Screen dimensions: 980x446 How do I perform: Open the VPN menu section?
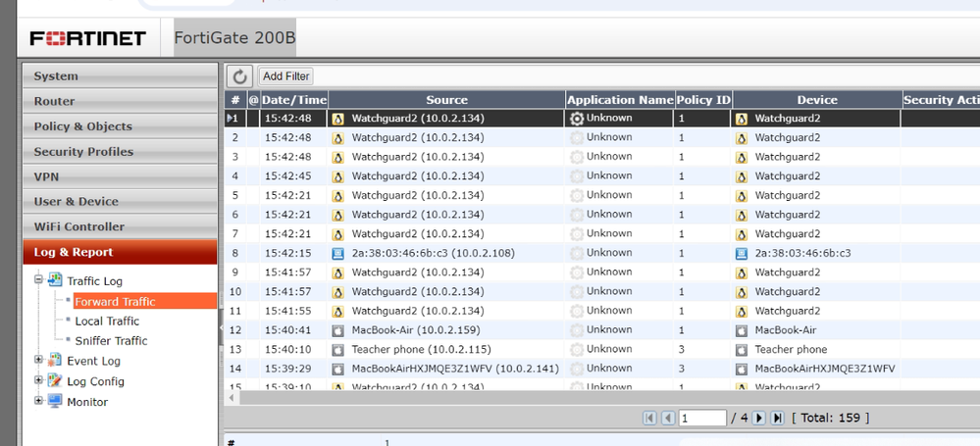point(120,176)
